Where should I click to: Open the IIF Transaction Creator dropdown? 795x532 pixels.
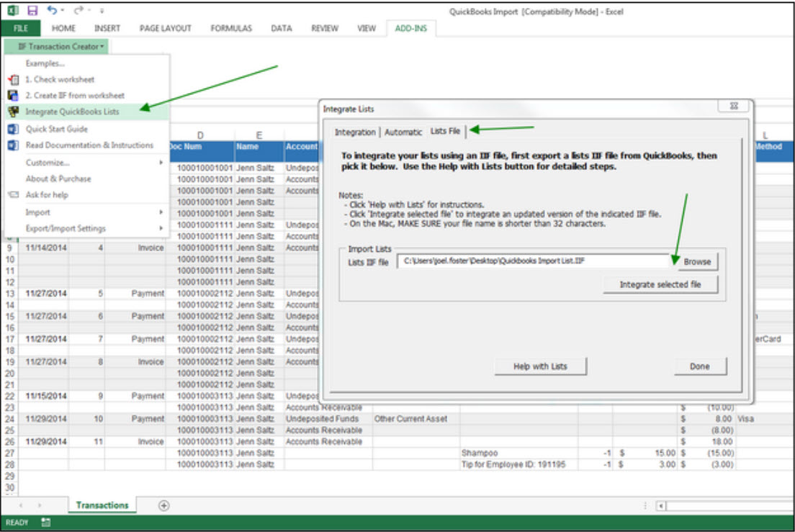56,47
